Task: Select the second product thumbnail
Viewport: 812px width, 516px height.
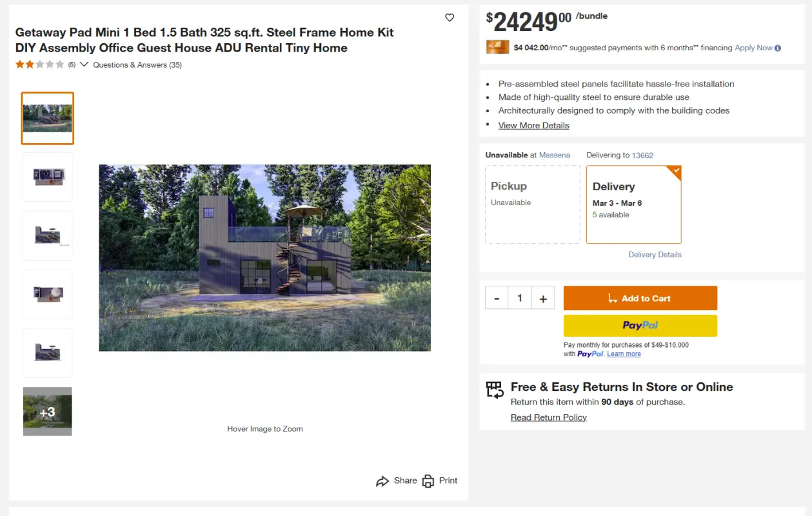Action: coord(48,177)
